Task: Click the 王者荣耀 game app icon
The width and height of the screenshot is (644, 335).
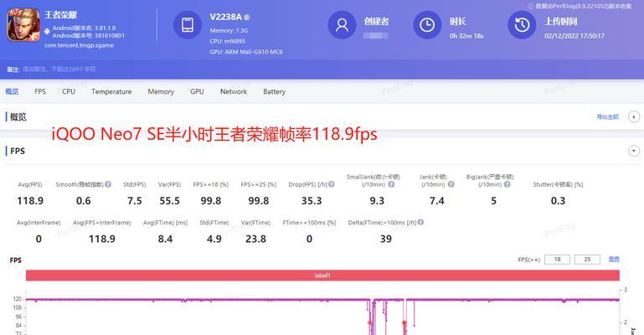Action: click(23, 24)
